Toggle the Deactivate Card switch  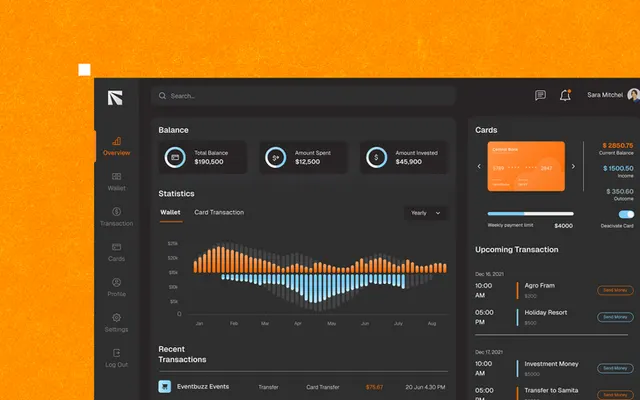pos(626,214)
